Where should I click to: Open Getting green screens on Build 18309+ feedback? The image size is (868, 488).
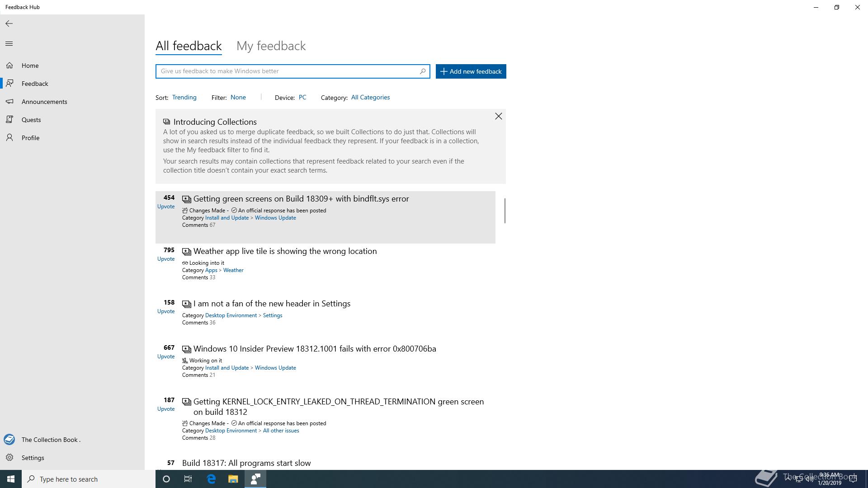click(301, 199)
